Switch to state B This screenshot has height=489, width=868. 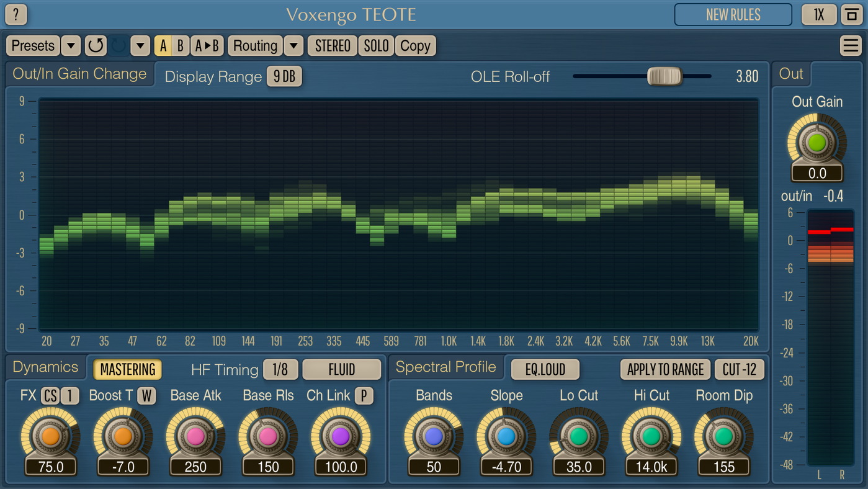click(181, 45)
